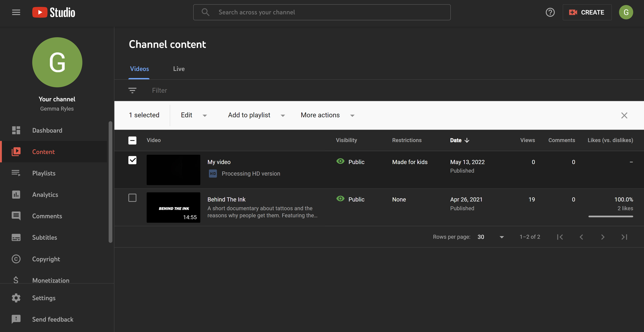Expand the Add to playlist dropdown
644x332 pixels.
tap(256, 115)
